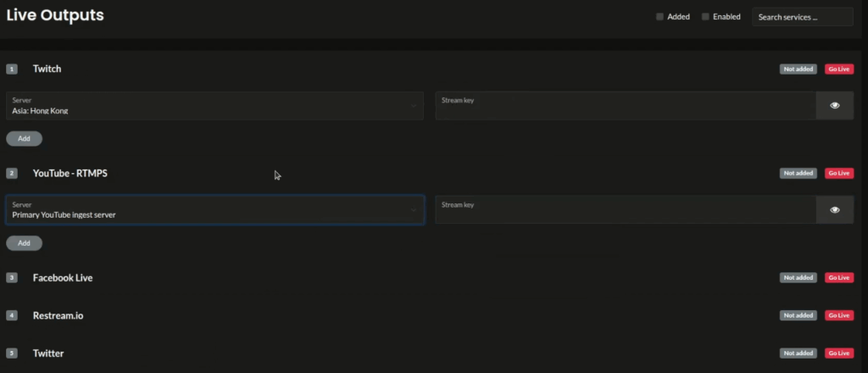Expand the Facebook Live service section

[63, 278]
